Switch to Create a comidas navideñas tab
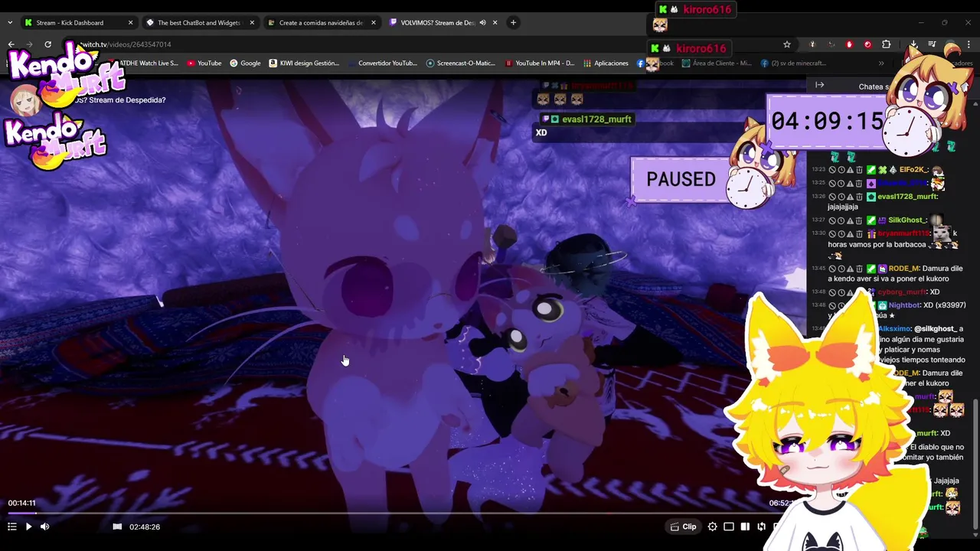 (321, 22)
